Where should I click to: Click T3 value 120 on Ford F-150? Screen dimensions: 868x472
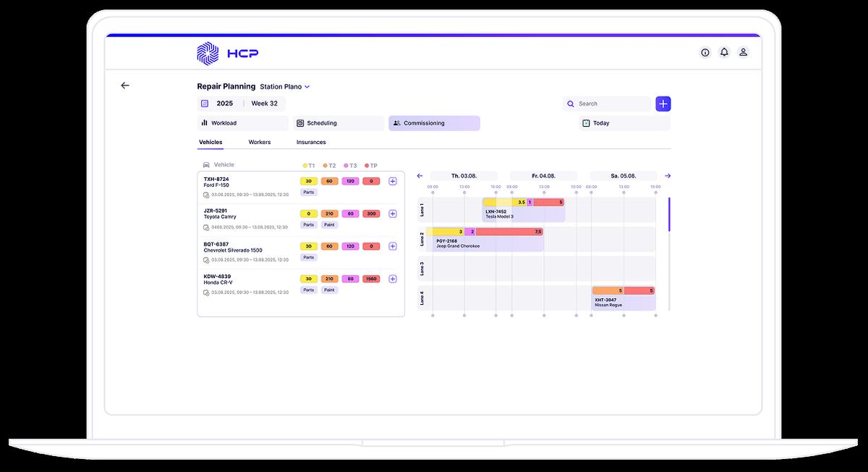[x=351, y=181]
